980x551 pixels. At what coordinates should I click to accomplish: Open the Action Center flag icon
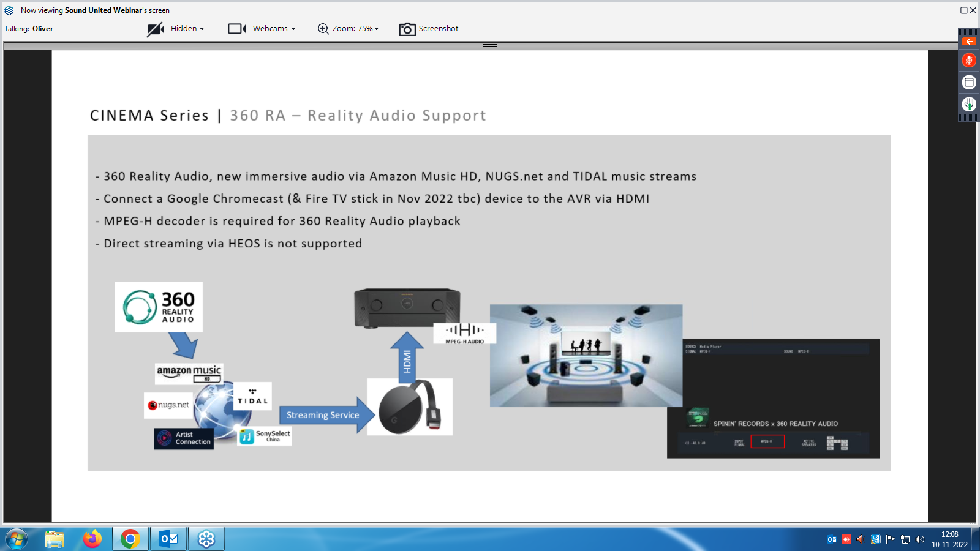coord(891,539)
